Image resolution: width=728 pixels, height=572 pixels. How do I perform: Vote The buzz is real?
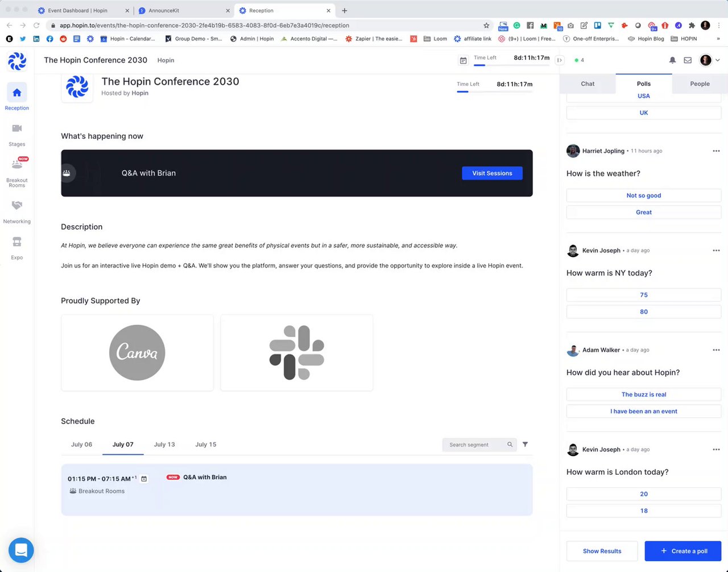coord(644,395)
